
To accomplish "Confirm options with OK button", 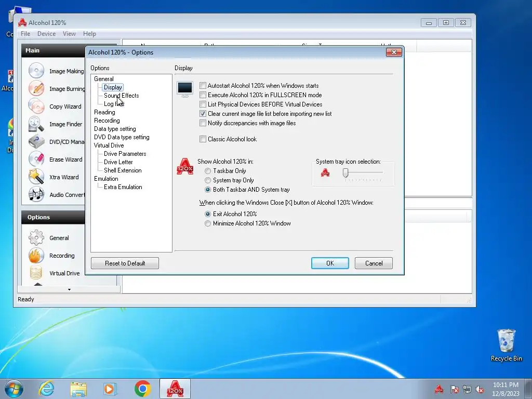I will point(330,263).
